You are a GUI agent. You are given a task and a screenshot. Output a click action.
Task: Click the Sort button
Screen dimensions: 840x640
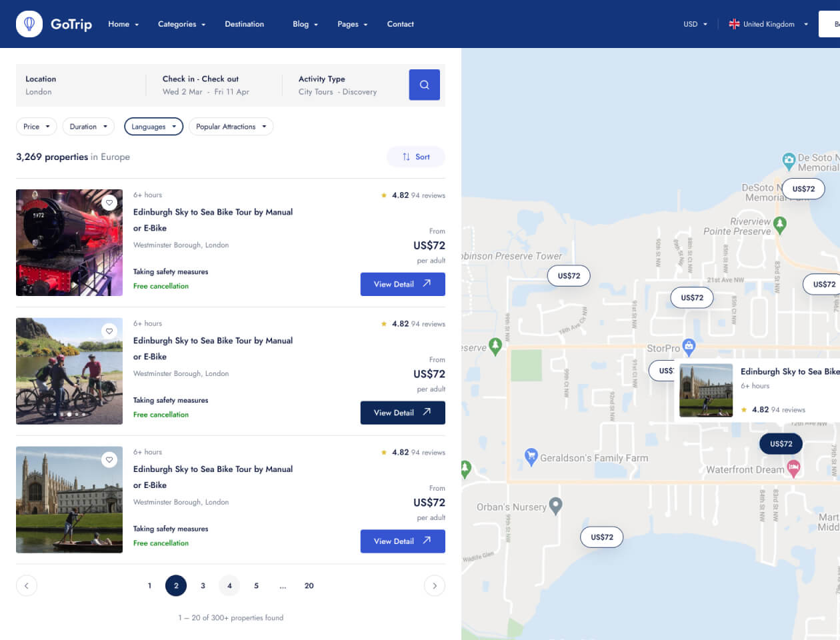416,157
